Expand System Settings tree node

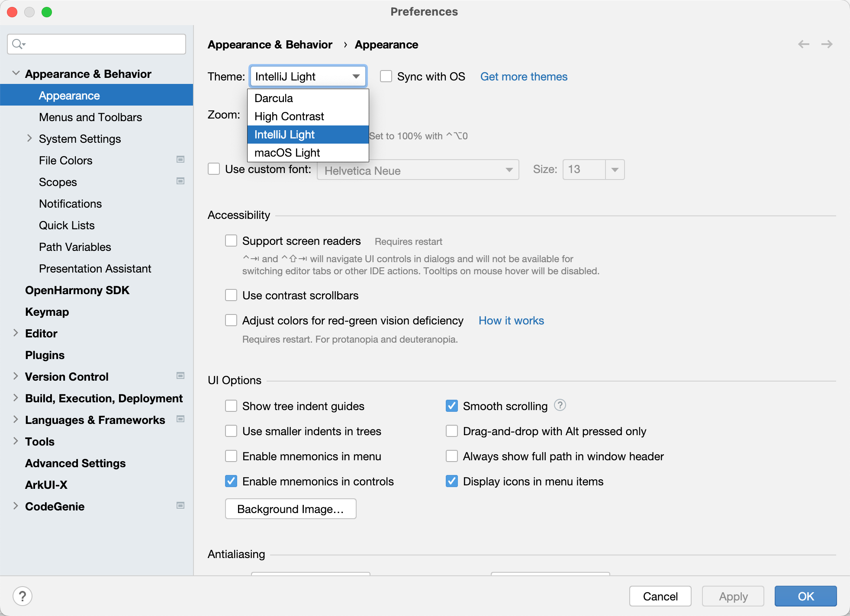(x=29, y=138)
